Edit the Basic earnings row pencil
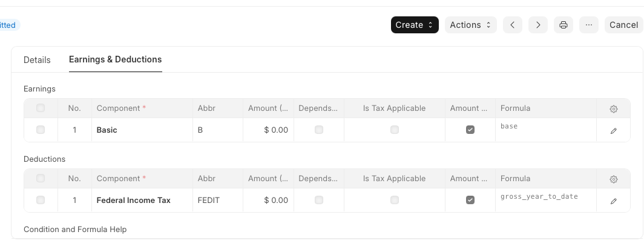This screenshot has width=644, height=246. 613,131
